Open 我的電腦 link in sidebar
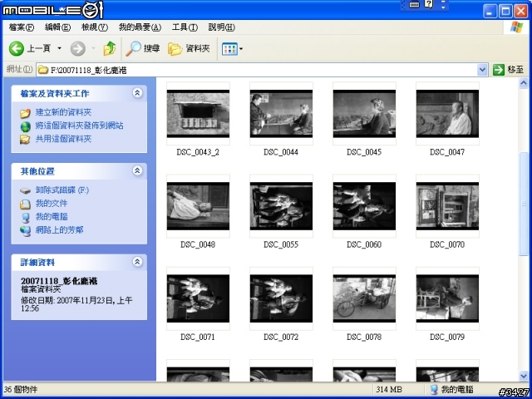The height and width of the screenshot is (399, 532). (52, 216)
